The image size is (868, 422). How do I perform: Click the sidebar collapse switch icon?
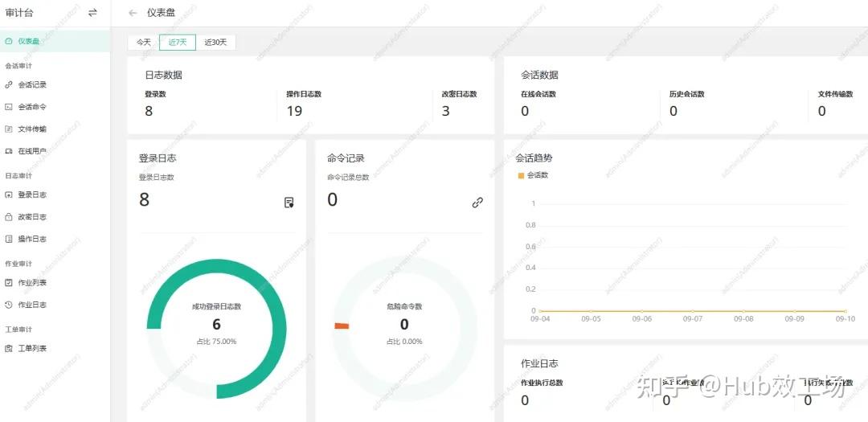pos(92,12)
